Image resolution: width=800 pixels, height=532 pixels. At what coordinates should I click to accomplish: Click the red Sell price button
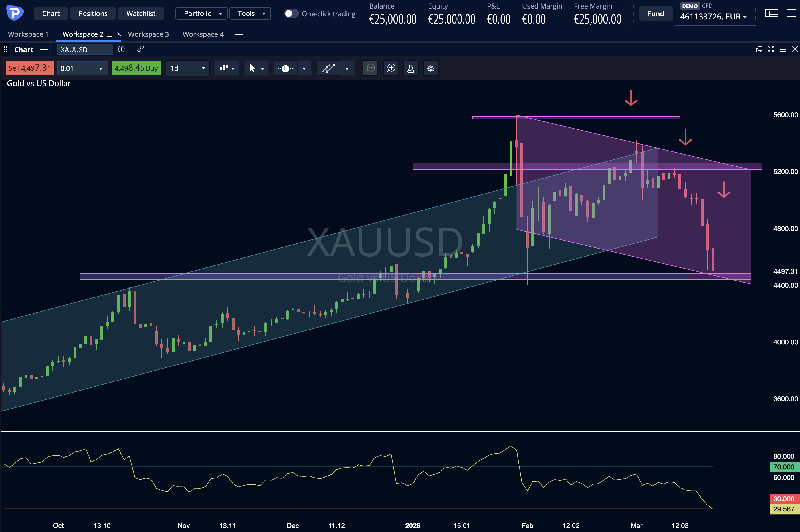[x=30, y=68]
